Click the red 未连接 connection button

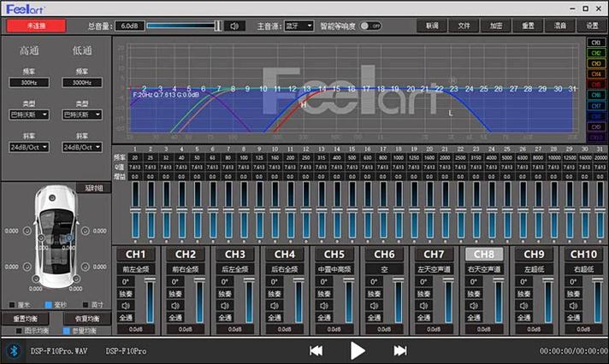point(36,26)
